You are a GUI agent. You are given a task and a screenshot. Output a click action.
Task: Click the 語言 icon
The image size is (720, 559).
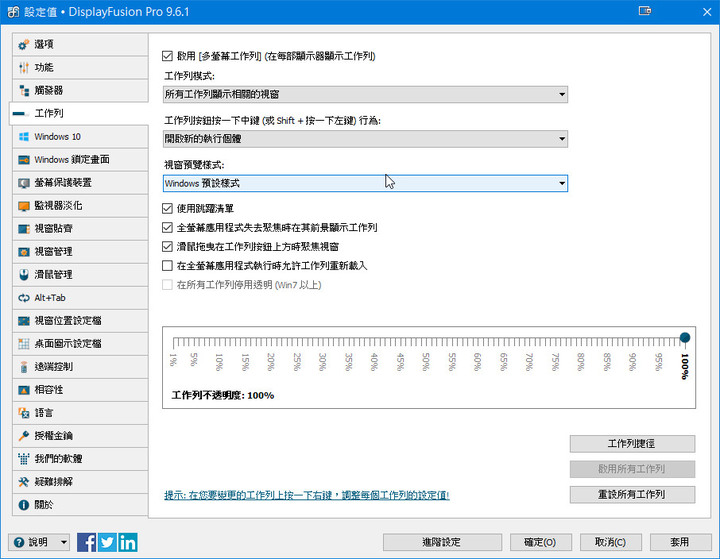23,412
